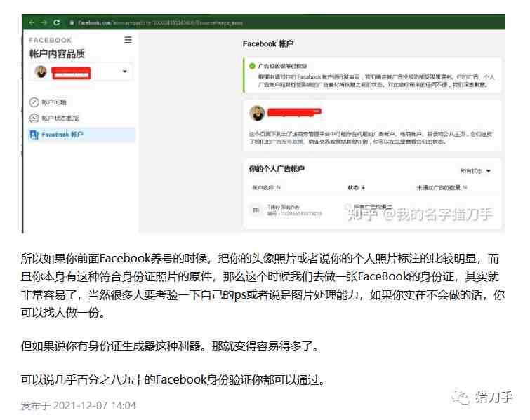Click the 帐户内容品质 sidebar title
This screenshot has height=420, width=530.
click(57, 54)
